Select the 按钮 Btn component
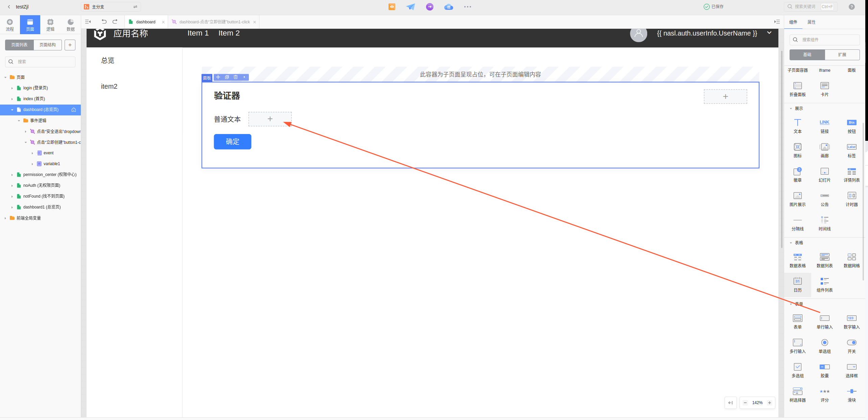 [x=852, y=126]
